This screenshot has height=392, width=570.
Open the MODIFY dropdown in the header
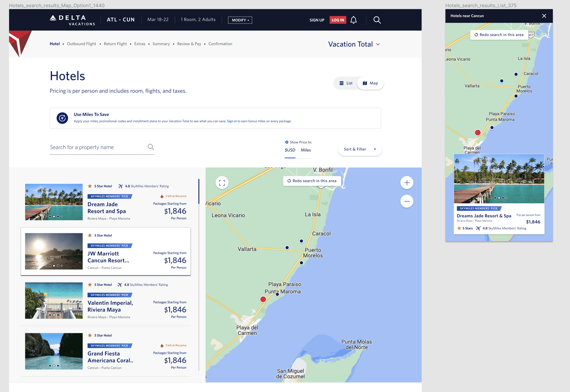[240, 20]
